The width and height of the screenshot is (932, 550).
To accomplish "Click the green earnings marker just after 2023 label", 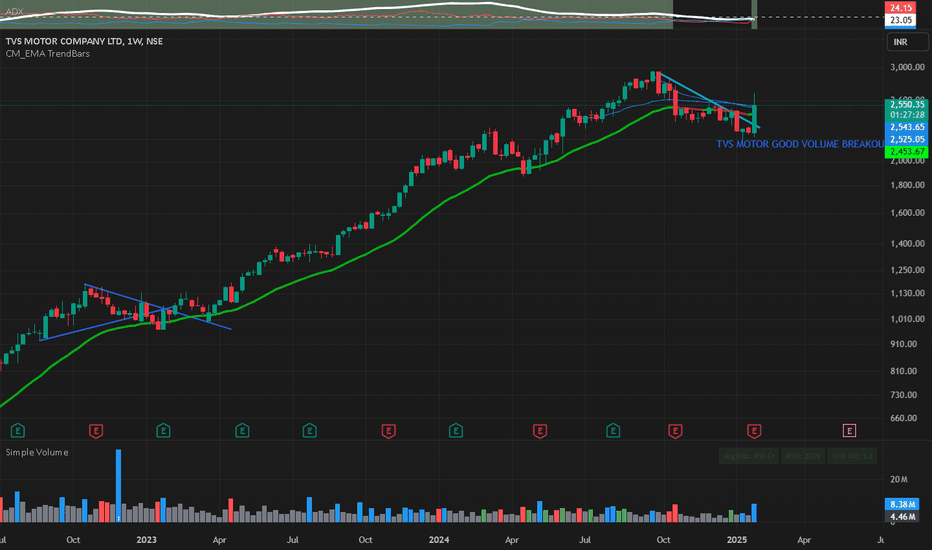I will [x=163, y=430].
